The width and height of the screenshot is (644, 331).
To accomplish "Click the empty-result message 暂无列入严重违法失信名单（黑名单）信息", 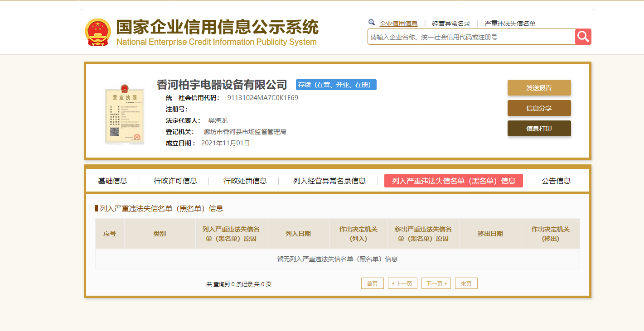I will click(338, 259).
